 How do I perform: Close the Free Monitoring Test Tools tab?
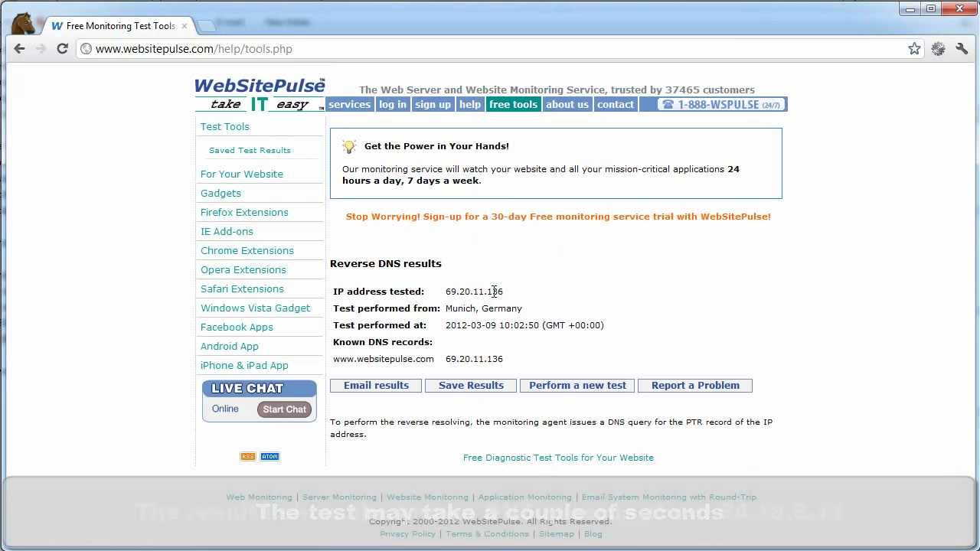click(x=184, y=26)
